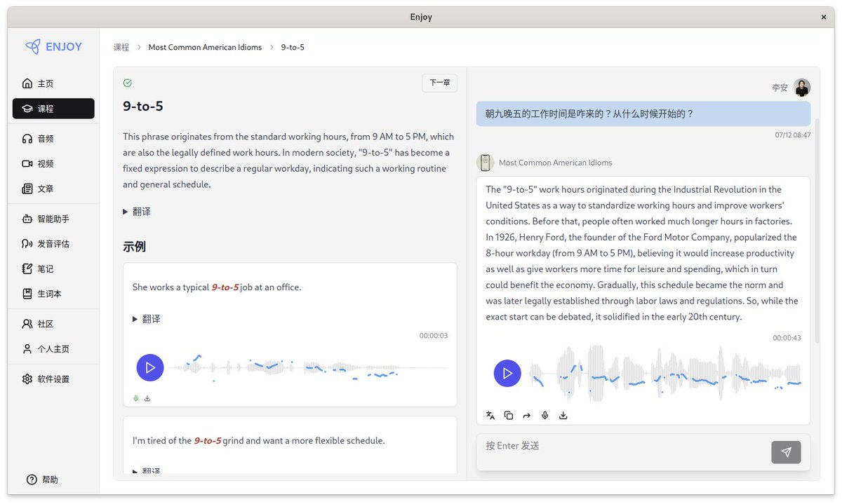Open 主页 home from sidebar

coord(53,83)
